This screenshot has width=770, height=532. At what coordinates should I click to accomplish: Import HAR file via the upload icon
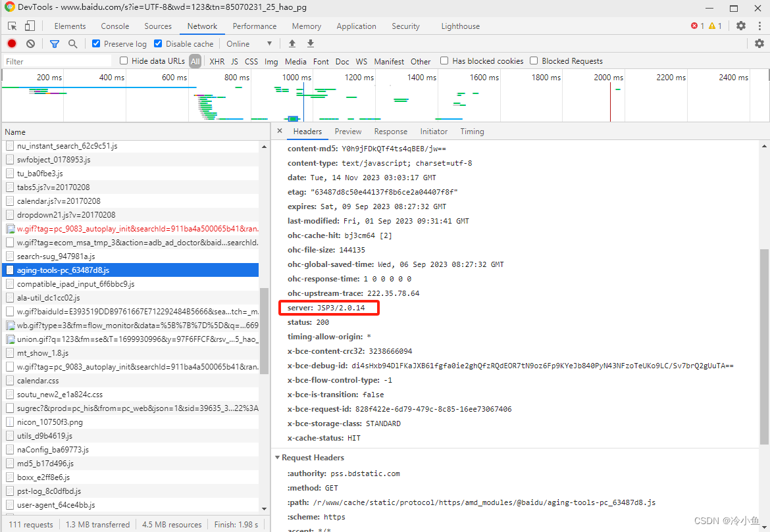click(x=292, y=43)
